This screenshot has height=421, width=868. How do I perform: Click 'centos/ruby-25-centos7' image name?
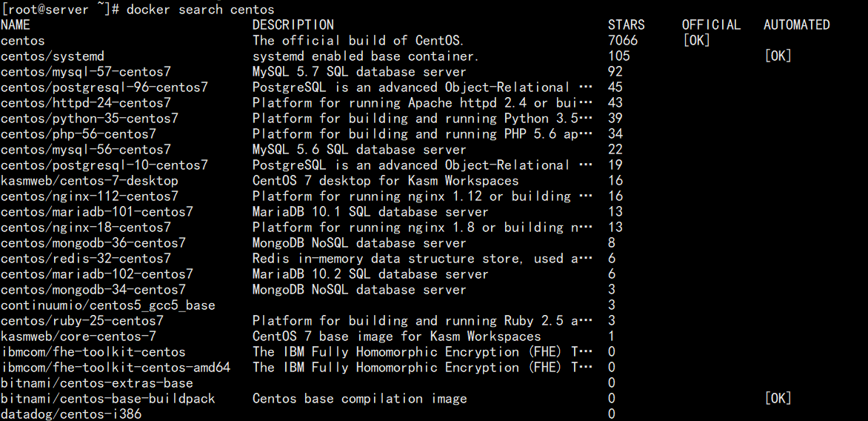tap(82, 321)
